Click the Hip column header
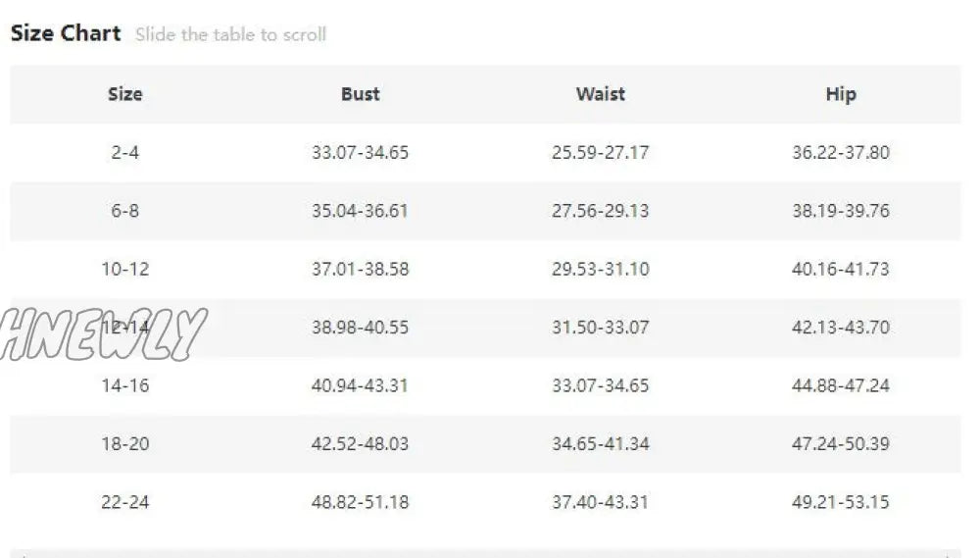Screen dimensions: 980x558 coord(841,94)
